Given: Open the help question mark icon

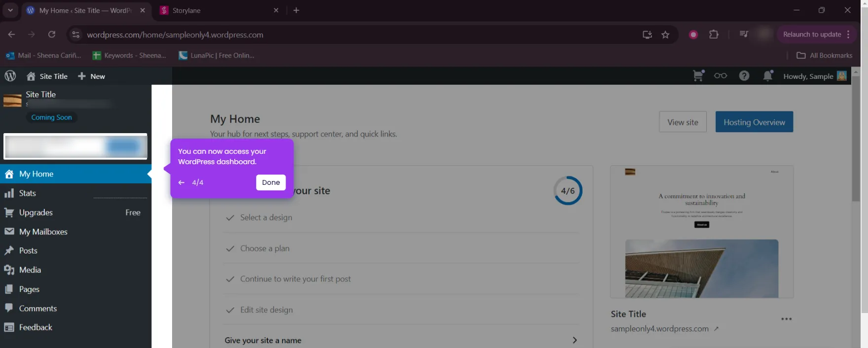Looking at the screenshot, I should pyautogui.click(x=744, y=75).
